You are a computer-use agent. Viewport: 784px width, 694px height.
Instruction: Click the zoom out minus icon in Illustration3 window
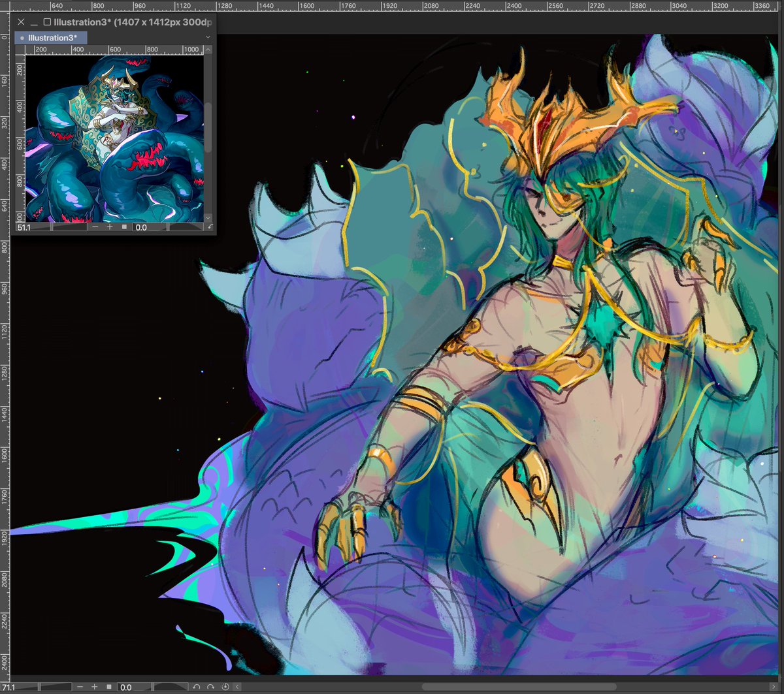tap(95, 227)
